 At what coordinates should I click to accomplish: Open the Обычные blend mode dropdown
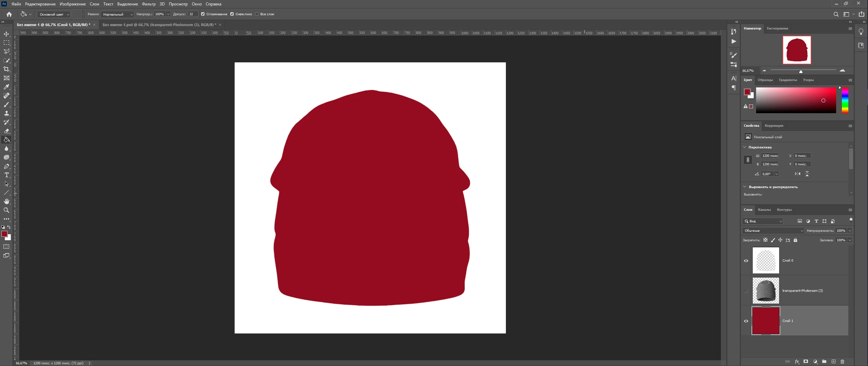pyautogui.click(x=773, y=230)
